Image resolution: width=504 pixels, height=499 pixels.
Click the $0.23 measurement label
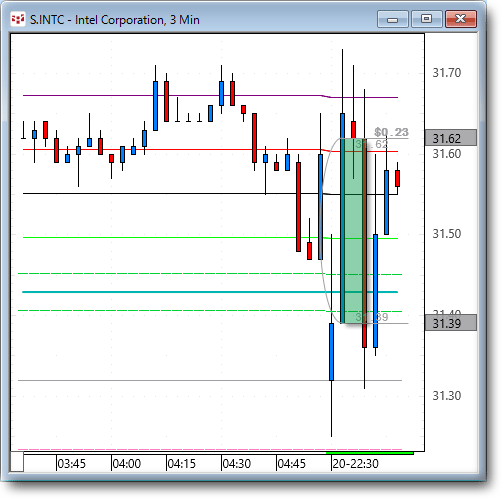pos(391,132)
